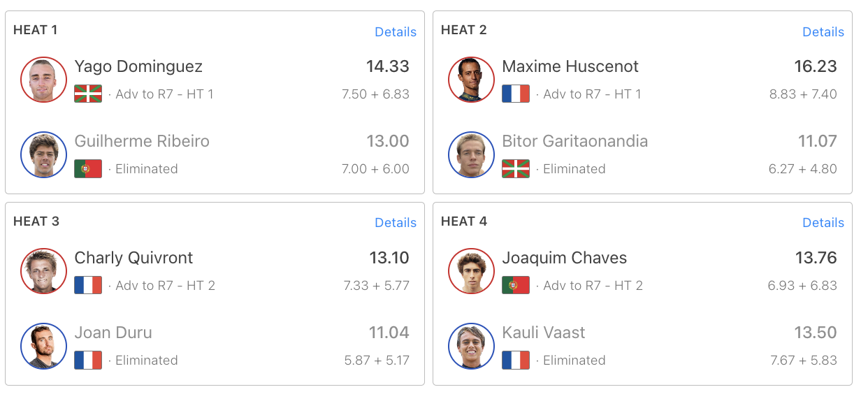The height and width of the screenshot is (408, 868).
Task: Click the Basque flag under Bitor Garitaonandia
Action: pyautogui.click(x=516, y=168)
